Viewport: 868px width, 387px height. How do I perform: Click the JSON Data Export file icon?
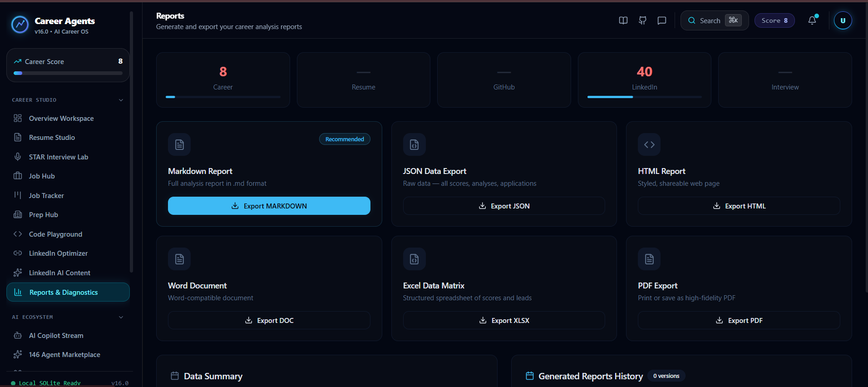pyautogui.click(x=414, y=144)
